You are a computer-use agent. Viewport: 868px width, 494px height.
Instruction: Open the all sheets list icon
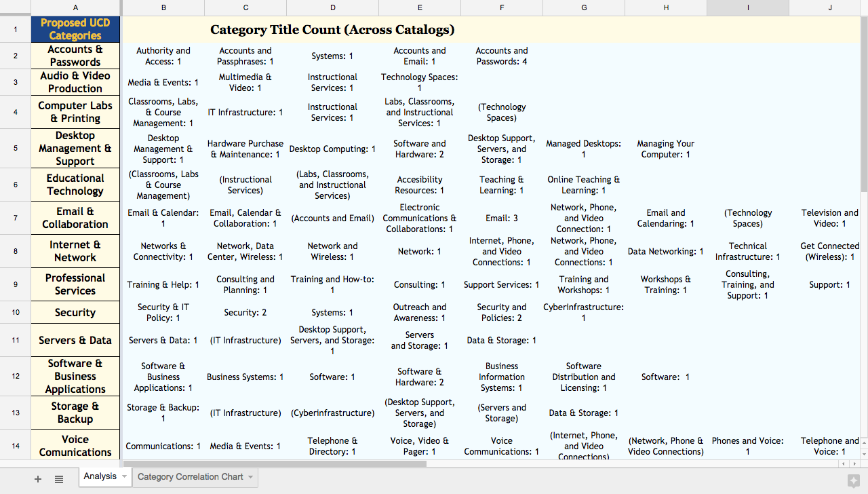[x=59, y=479]
